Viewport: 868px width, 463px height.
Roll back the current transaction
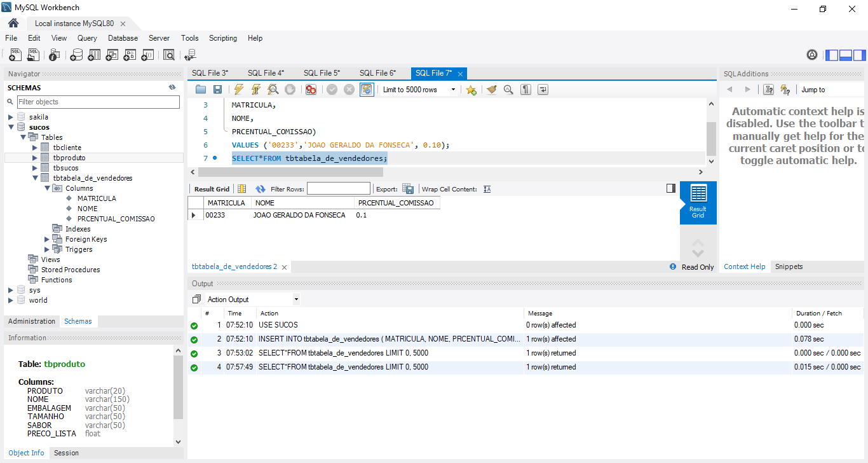click(349, 90)
